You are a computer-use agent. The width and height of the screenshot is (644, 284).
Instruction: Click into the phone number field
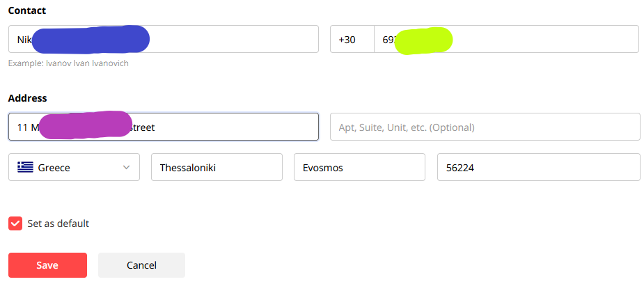(x=506, y=40)
